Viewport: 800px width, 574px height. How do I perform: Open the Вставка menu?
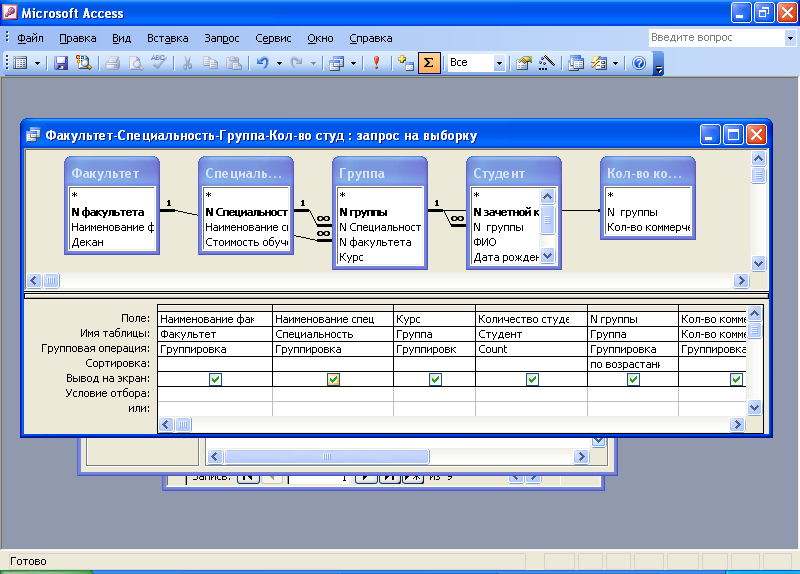tap(167, 38)
